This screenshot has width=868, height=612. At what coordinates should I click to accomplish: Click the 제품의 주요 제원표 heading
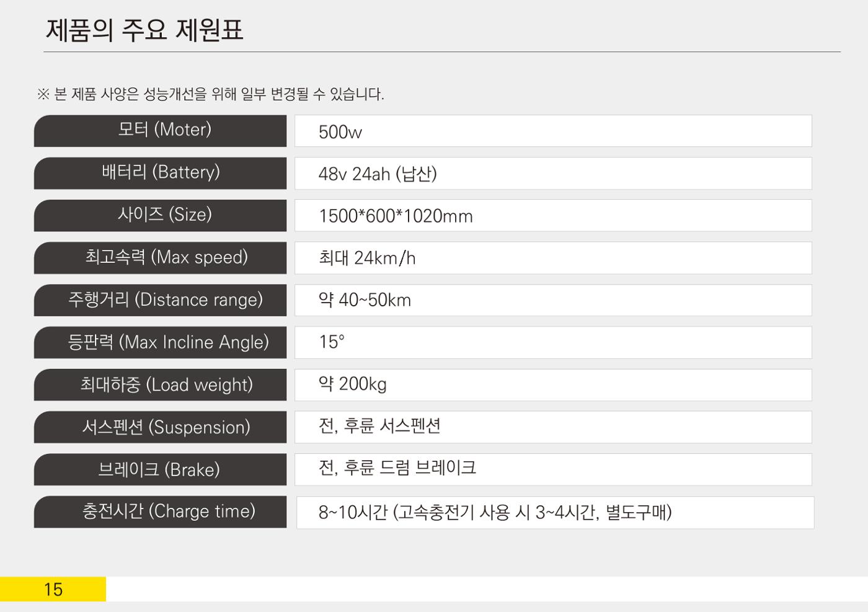(144, 30)
